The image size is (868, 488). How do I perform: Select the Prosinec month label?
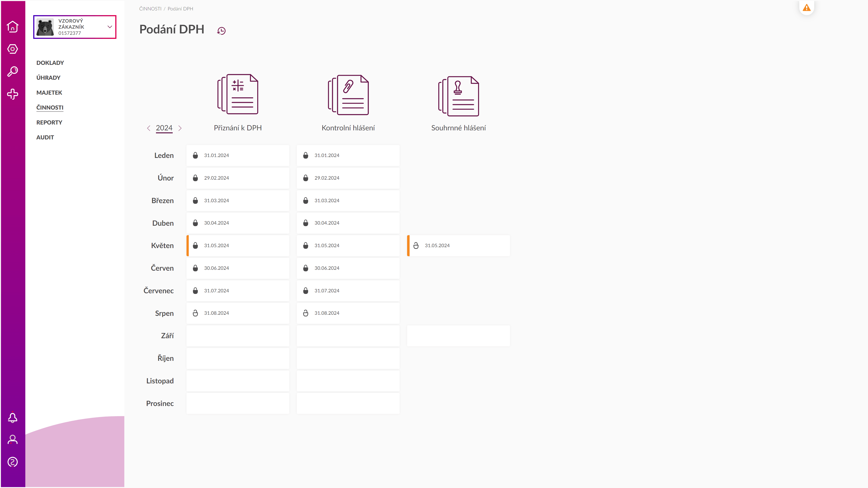click(x=160, y=404)
